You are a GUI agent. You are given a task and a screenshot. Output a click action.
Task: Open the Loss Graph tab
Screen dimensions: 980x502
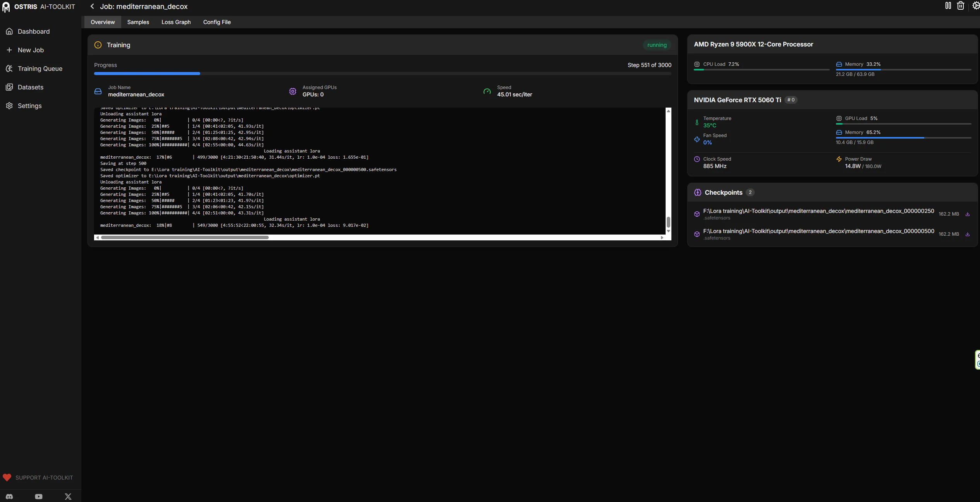click(x=176, y=22)
